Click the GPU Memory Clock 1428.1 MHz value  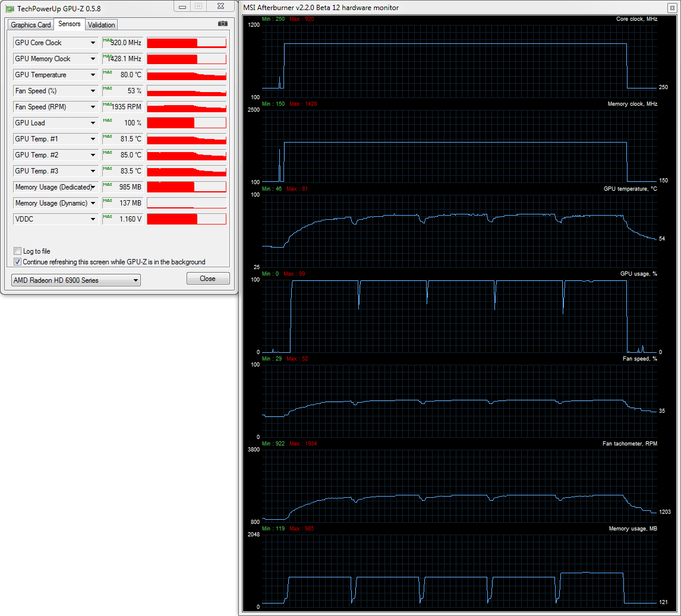[123, 59]
